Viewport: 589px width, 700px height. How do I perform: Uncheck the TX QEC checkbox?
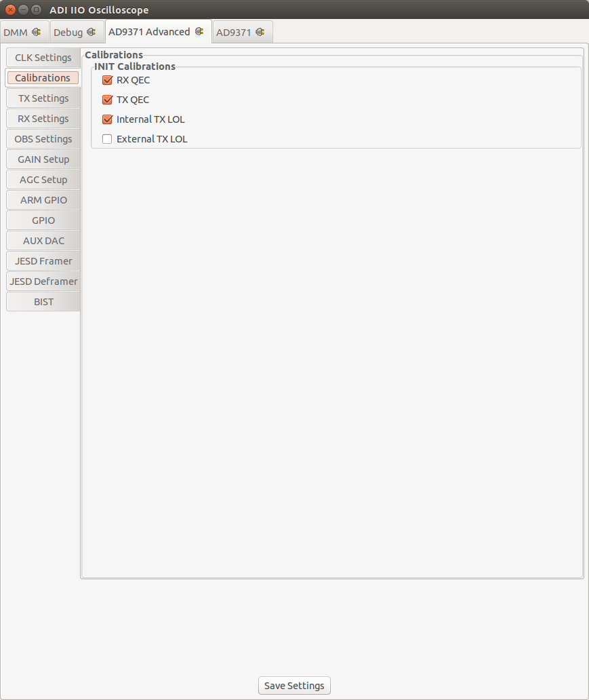click(x=106, y=100)
